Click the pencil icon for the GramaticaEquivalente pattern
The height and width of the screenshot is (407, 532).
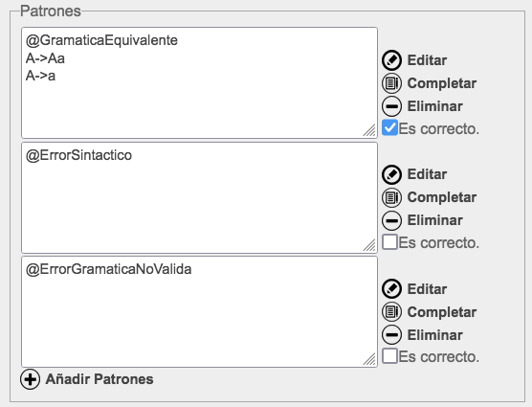[392, 60]
